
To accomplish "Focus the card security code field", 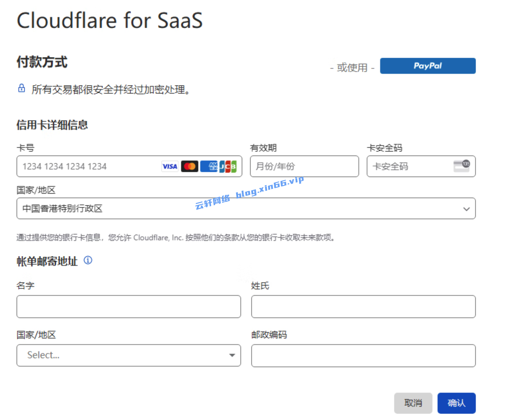I will 421,166.
